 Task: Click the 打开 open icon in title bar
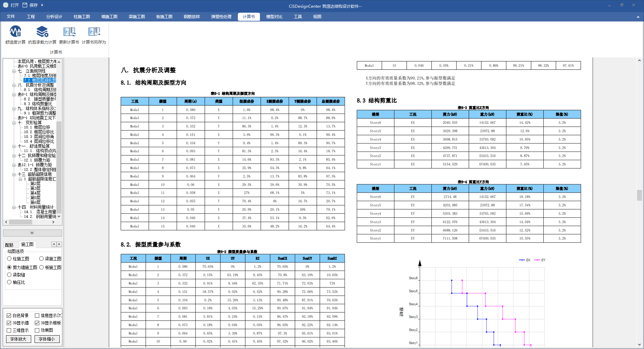pos(6,5)
